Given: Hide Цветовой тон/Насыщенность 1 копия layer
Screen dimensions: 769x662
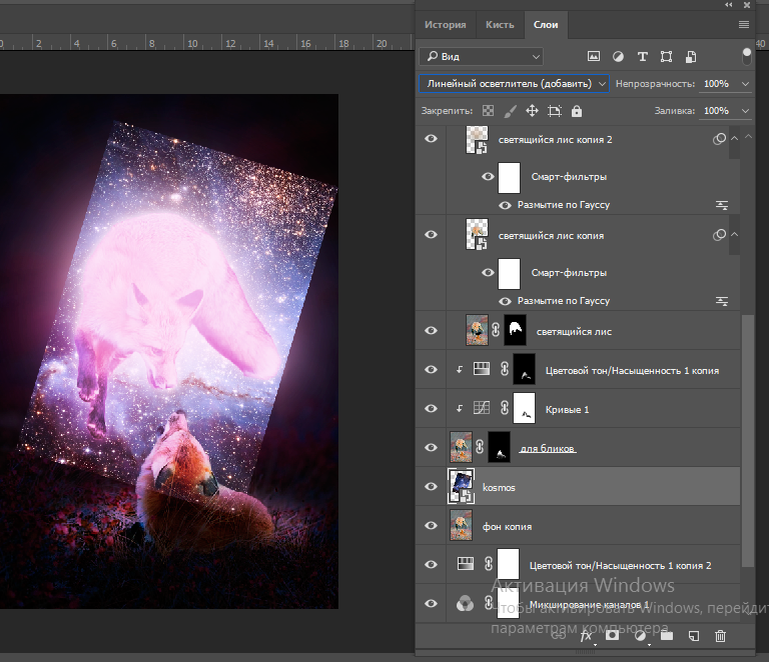Looking at the screenshot, I should click(431, 369).
